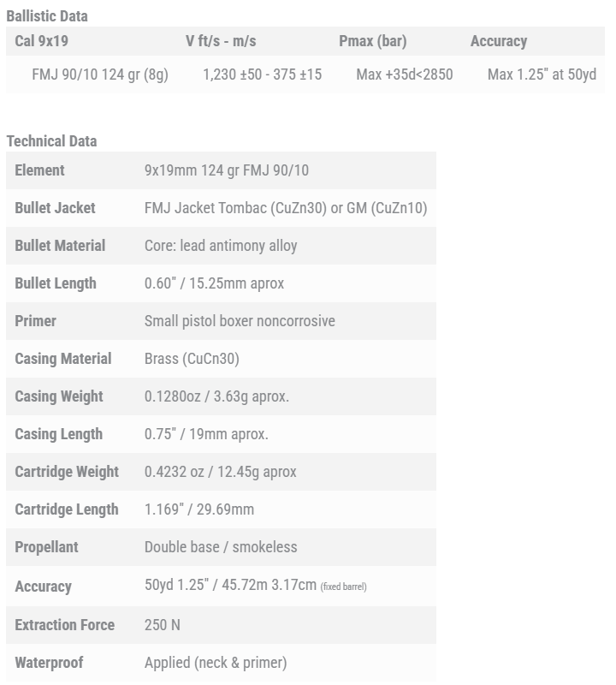Click the Ballistic Data heading
616x685 pixels.
[47, 15]
